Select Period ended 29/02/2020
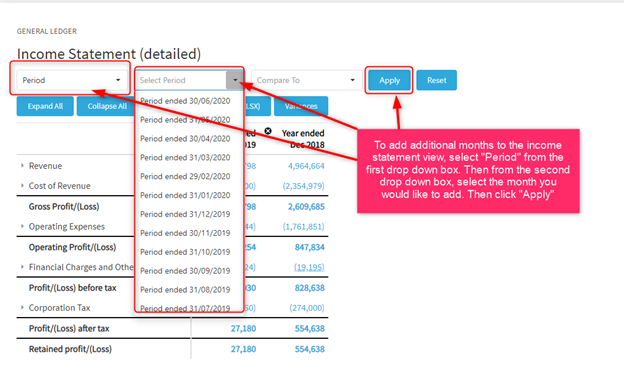Viewport: 624px width, 372px height. (x=185, y=176)
